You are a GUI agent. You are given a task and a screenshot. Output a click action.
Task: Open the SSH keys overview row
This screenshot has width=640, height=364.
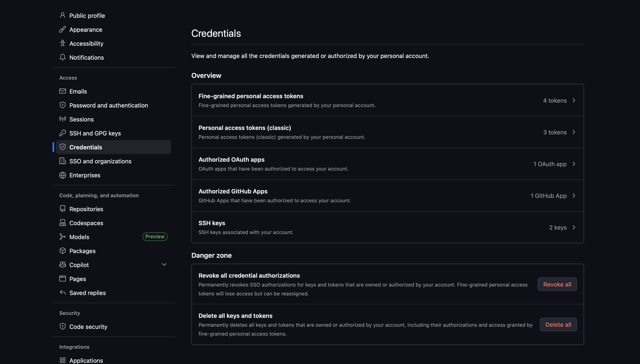click(388, 227)
